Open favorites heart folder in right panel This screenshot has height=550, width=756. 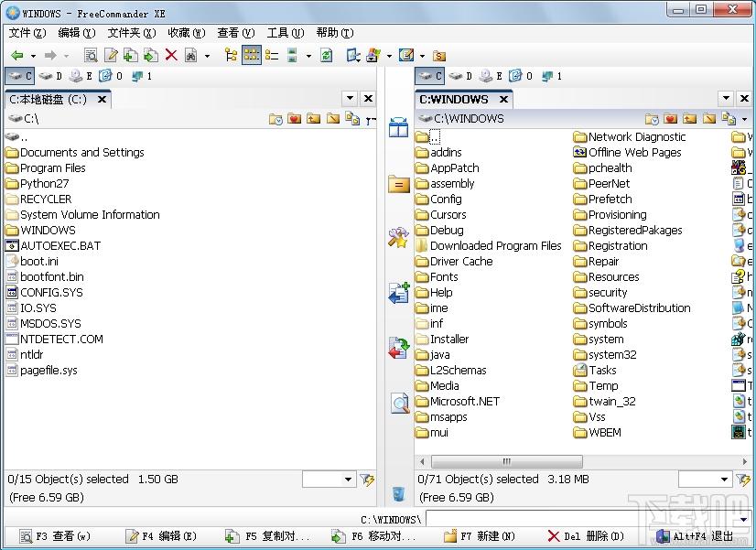[670, 119]
